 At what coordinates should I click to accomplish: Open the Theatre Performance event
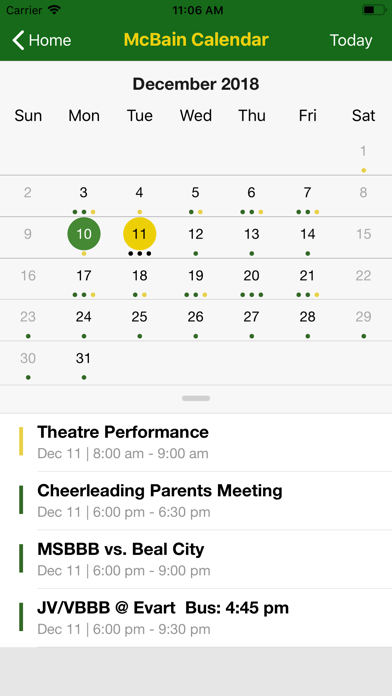click(196, 442)
